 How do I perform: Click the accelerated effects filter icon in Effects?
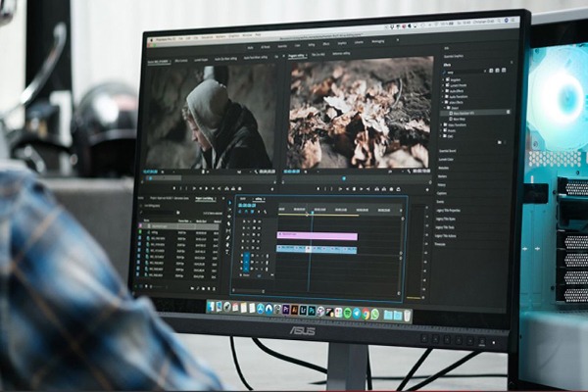[x=491, y=71]
